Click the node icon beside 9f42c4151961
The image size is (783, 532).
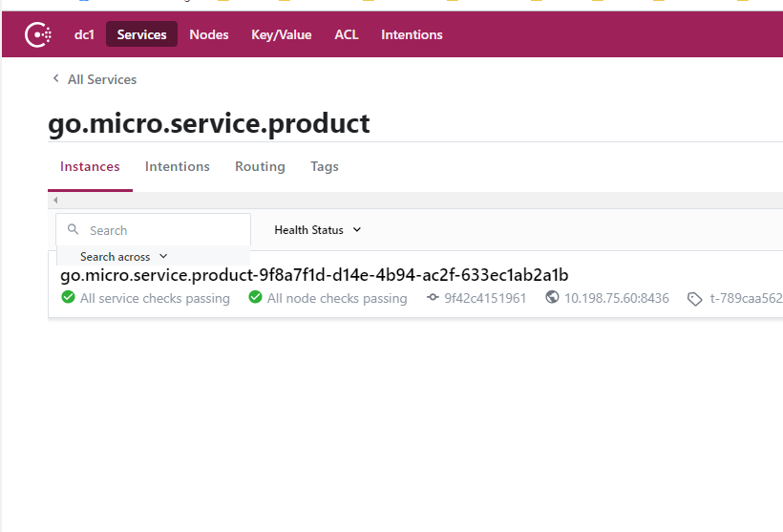pos(433,298)
